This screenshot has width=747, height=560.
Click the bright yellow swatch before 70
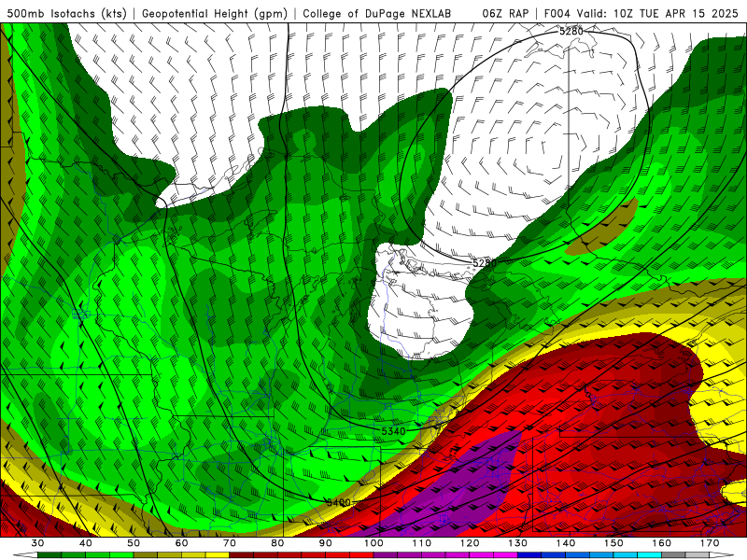click(218, 555)
